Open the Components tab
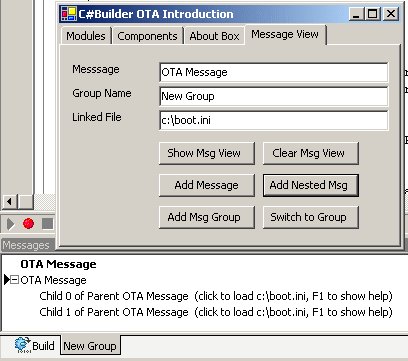The image size is (408, 361). click(147, 36)
